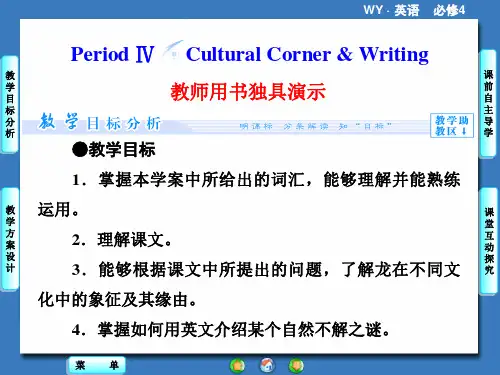Click the bullet heading ●教学目标
500x375 pixels.
pyautogui.click(x=114, y=149)
